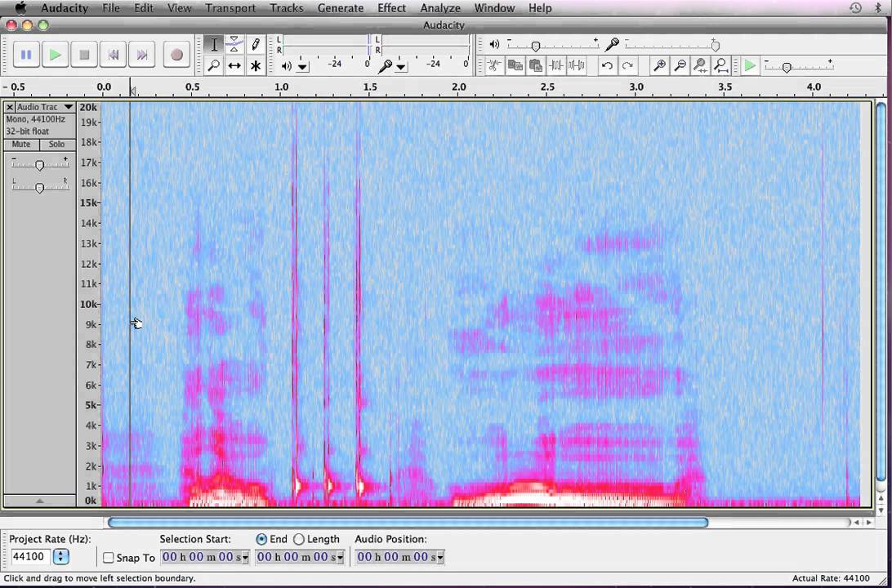The image size is (892, 588).
Task: Click the Cut scissors icon
Action: (x=494, y=65)
